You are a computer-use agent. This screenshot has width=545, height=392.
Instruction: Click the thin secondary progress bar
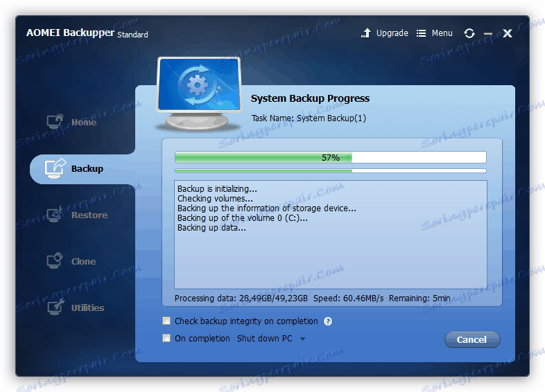[331, 170]
